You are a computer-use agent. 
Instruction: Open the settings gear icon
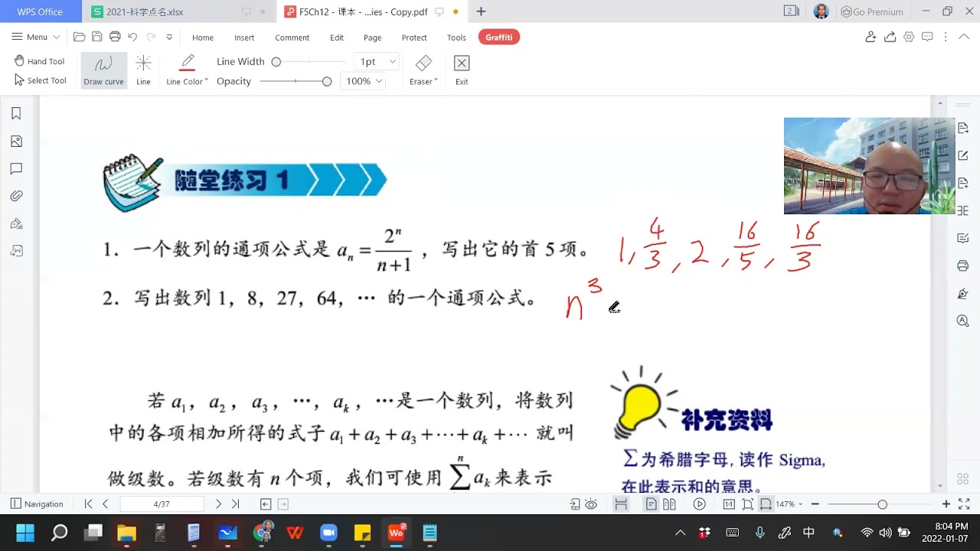click(x=909, y=37)
